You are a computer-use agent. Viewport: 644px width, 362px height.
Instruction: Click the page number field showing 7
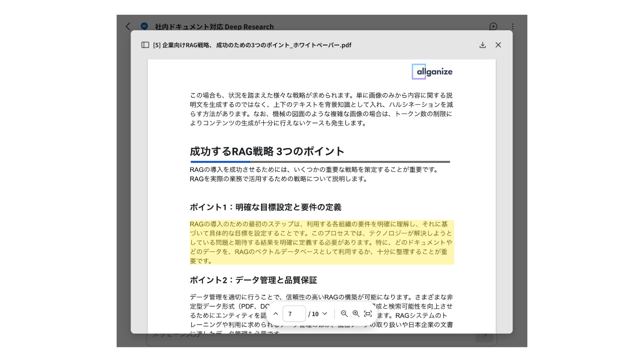[294, 314]
